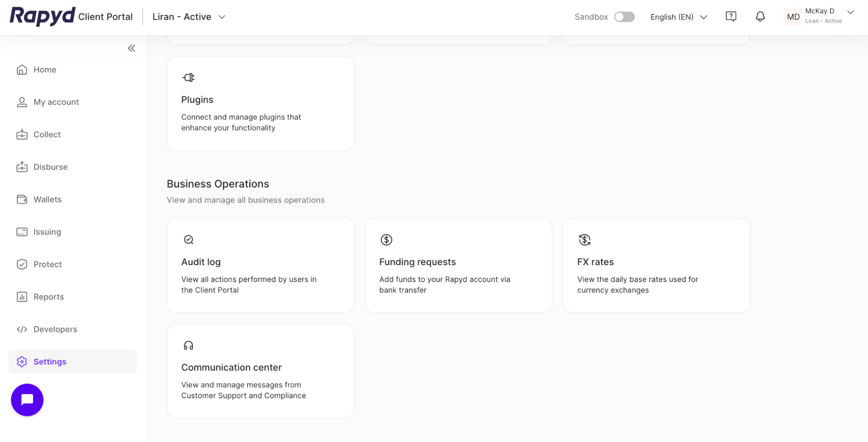868x442 pixels.
Task: Launch the purple chat support bubble
Action: click(x=27, y=399)
